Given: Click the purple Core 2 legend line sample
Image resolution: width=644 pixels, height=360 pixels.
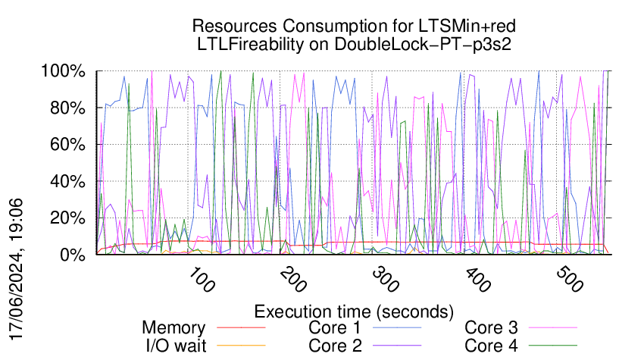Looking at the screenshot, I should (397, 346).
